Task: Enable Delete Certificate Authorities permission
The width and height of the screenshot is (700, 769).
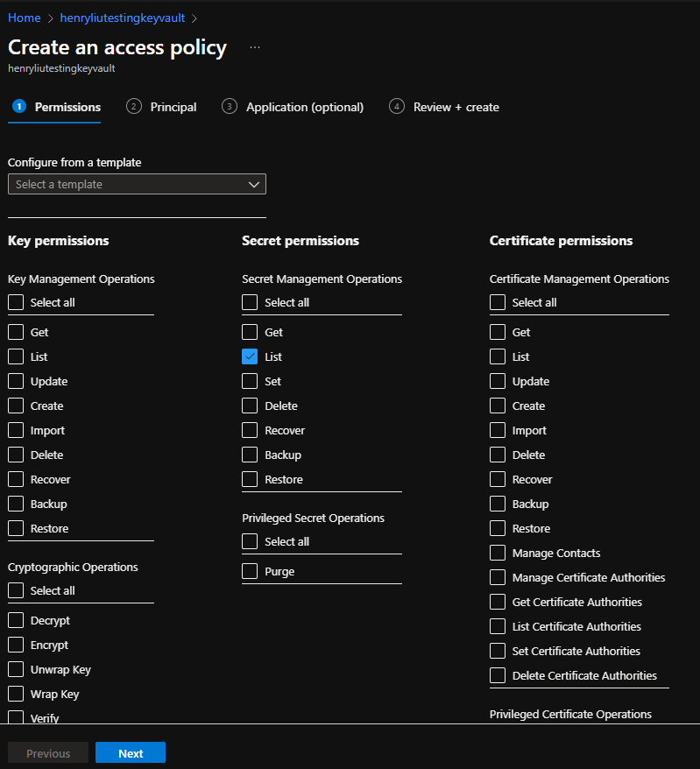Action: click(x=498, y=675)
